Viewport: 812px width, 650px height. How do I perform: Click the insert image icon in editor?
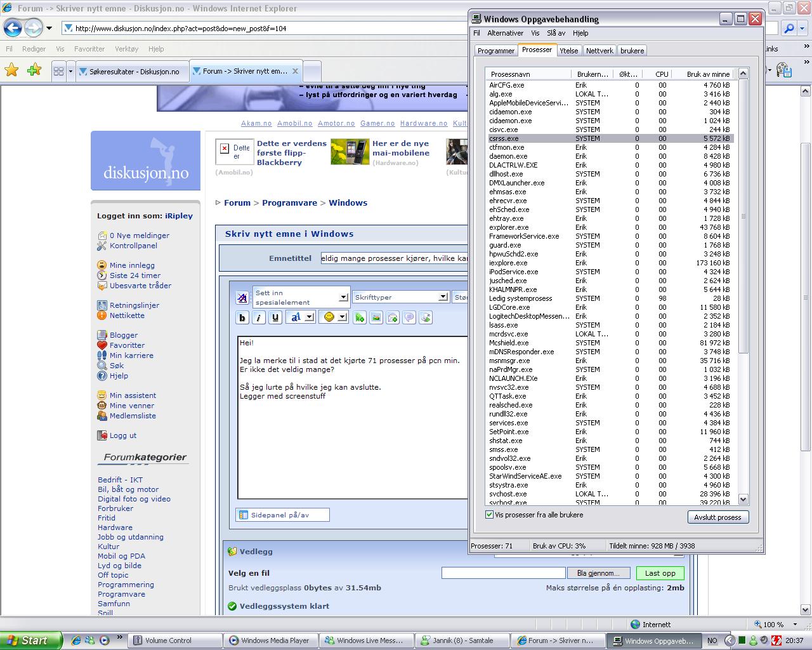point(376,317)
